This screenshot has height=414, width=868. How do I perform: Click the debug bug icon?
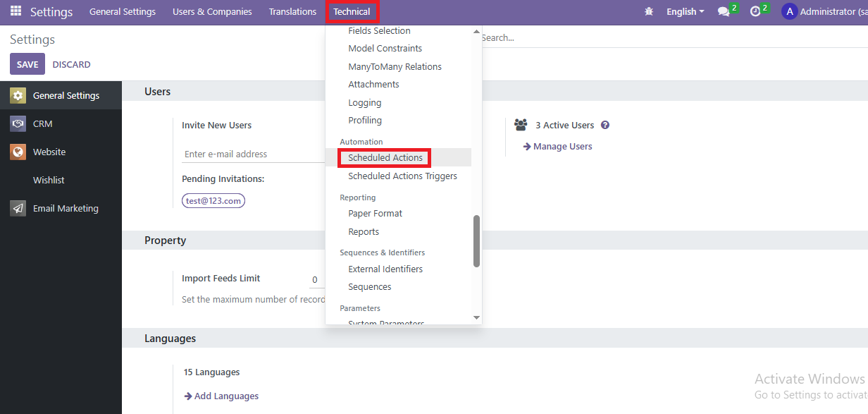click(649, 12)
